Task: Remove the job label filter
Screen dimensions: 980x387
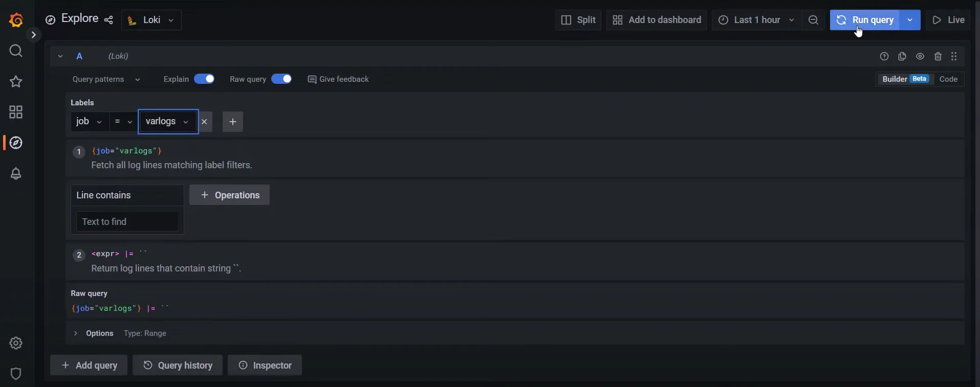Action: point(204,122)
